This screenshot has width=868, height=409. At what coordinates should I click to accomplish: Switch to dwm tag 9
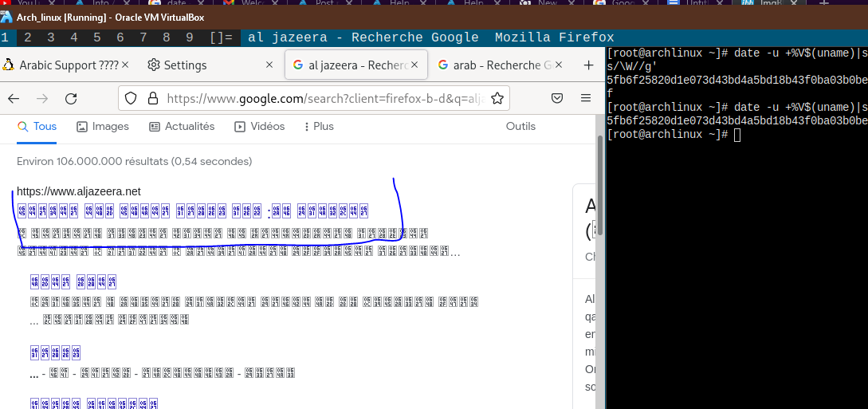pyautogui.click(x=190, y=37)
